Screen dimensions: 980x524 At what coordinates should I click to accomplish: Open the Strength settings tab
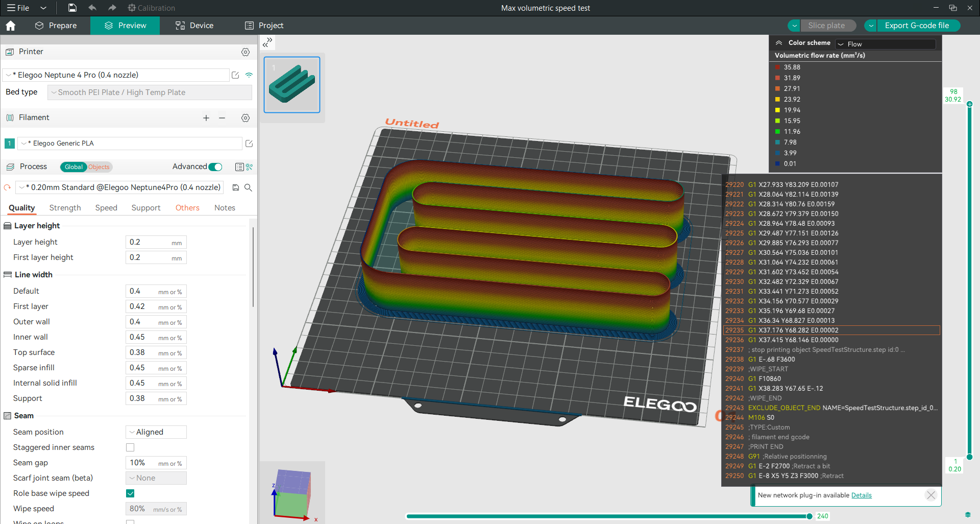65,208
